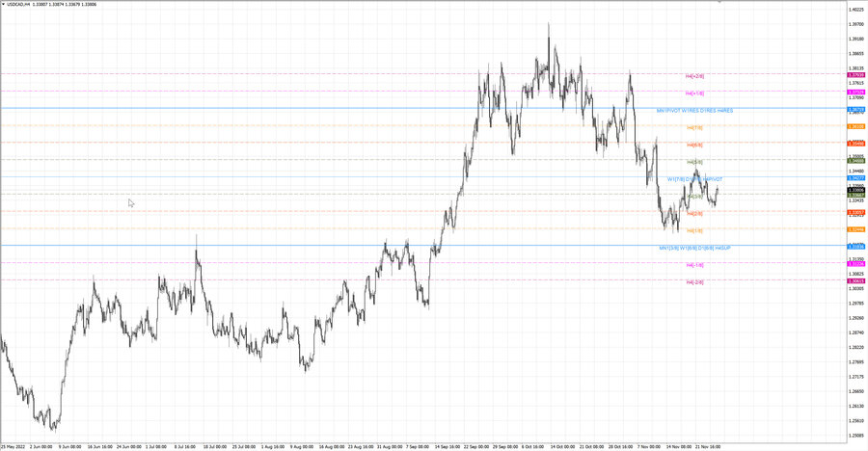Select the H4[-1/8] level label
868x451 pixels.
tap(694, 265)
